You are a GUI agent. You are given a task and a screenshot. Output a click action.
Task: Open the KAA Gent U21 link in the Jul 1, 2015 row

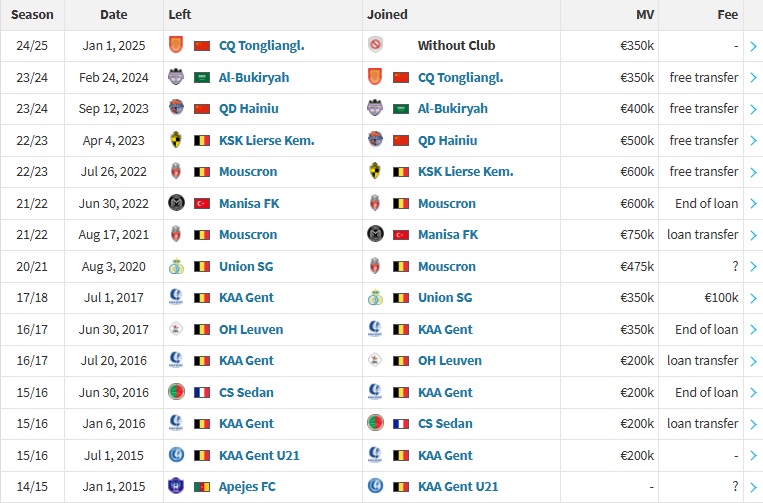tap(259, 455)
